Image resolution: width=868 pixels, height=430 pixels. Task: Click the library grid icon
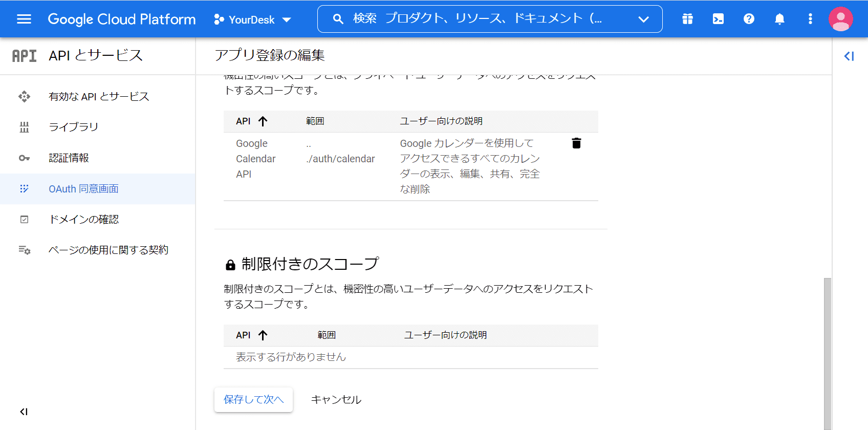click(x=24, y=127)
